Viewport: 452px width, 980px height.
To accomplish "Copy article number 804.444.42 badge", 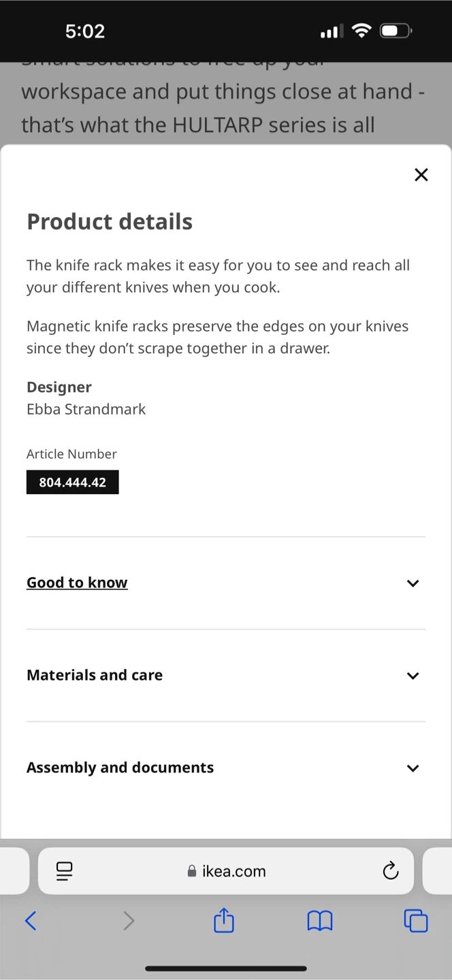I will pos(72,483).
